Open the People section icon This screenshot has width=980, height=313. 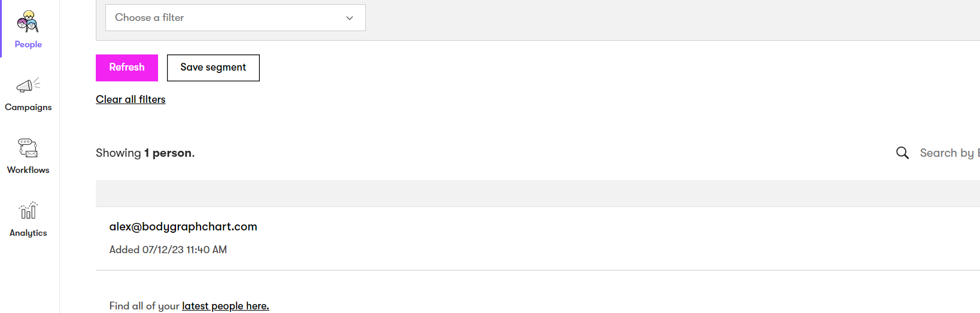28,22
